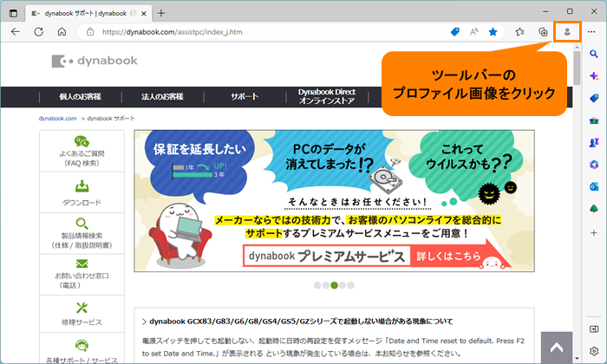This screenshot has width=607, height=364.
Task: Click the profile image in toolbar
Action: pos(567,32)
